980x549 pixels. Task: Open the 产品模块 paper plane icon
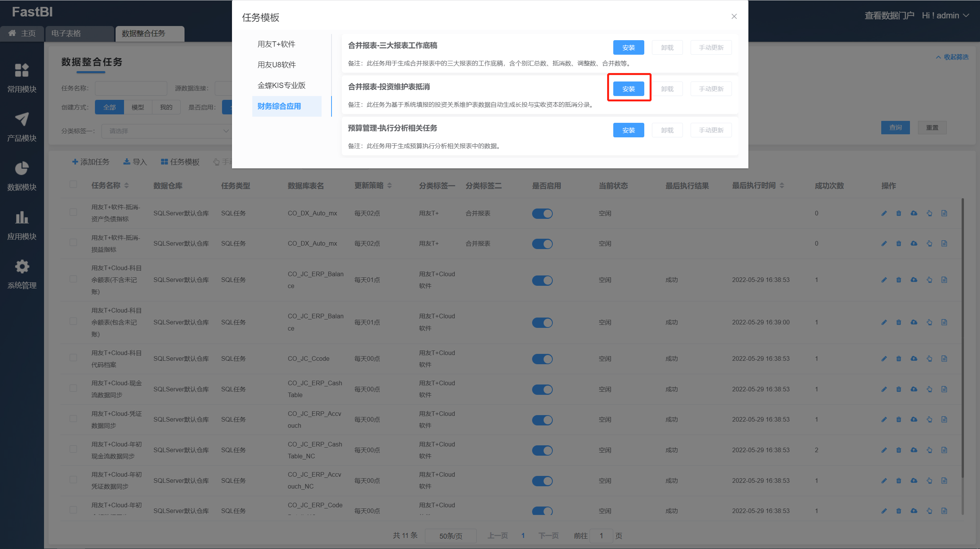[22, 119]
